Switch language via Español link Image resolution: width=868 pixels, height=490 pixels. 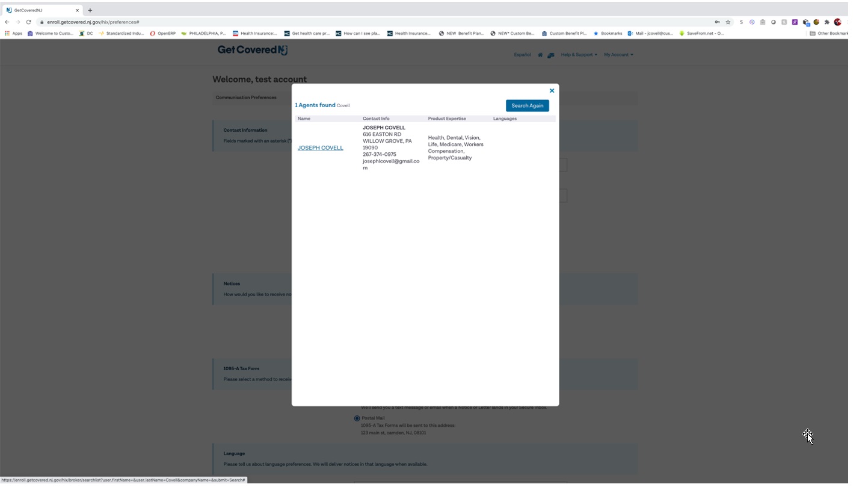[x=522, y=55]
